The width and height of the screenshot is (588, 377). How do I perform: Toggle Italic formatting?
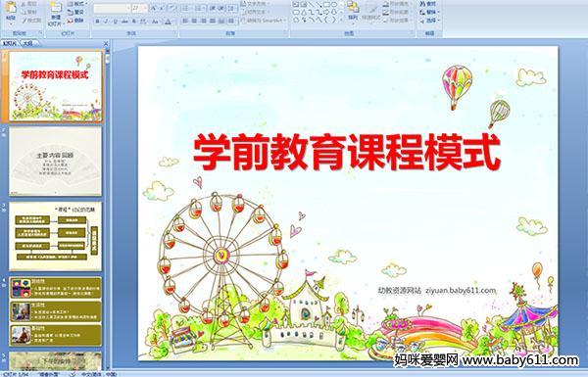(x=106, y=22)
